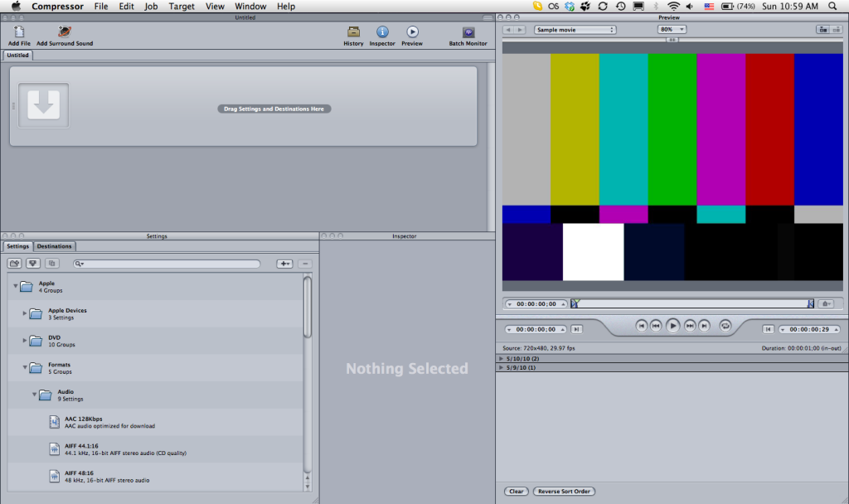Click the create new settings group icon
This screenshot has width=849, height=504.
pyautogui.click(x=14, y=263)
